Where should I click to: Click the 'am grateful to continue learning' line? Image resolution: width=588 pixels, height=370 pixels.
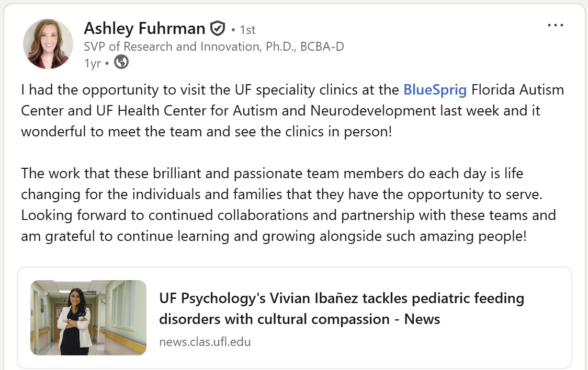(x=274, y=236)
